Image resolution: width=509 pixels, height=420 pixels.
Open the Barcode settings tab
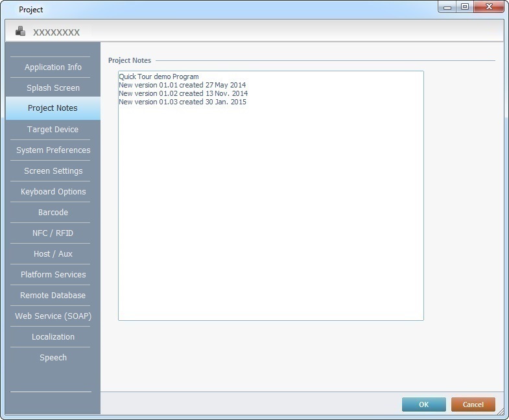tap(53, 213)
